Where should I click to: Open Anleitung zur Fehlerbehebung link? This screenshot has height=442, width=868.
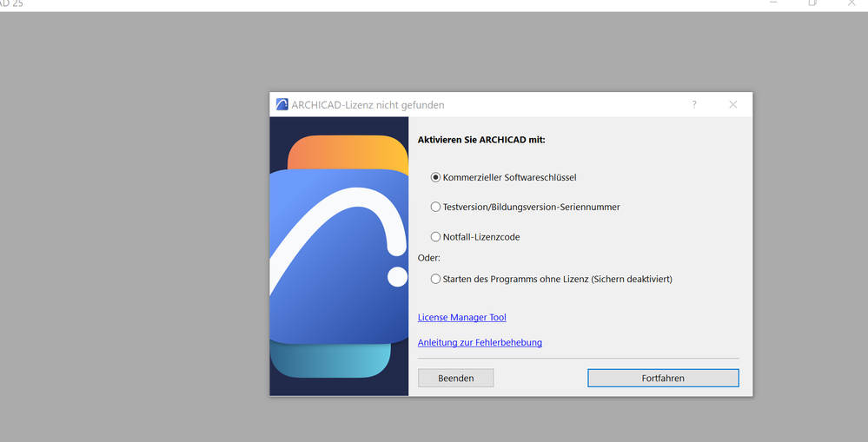(x=480, y=342)
